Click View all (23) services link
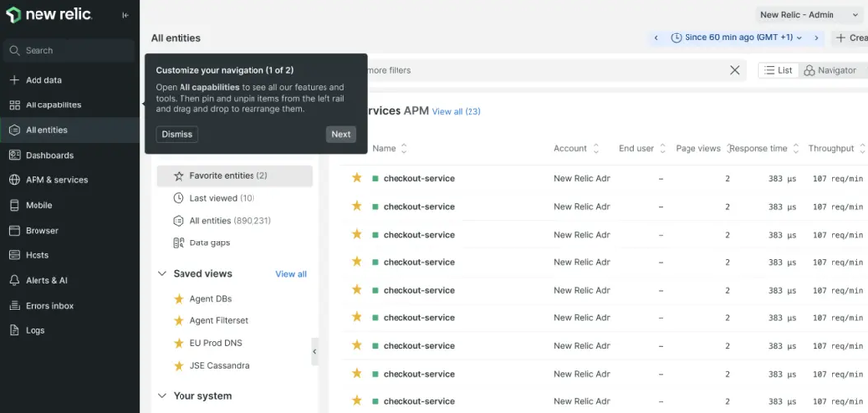The width and height of the screenshot is (868, 413). 456,112
